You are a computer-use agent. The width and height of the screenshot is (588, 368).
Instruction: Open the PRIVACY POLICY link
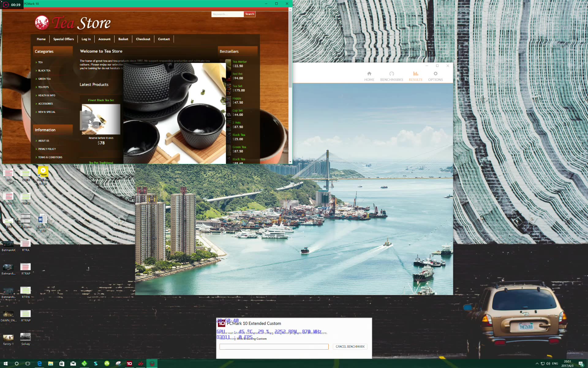(x=47, y=149)
